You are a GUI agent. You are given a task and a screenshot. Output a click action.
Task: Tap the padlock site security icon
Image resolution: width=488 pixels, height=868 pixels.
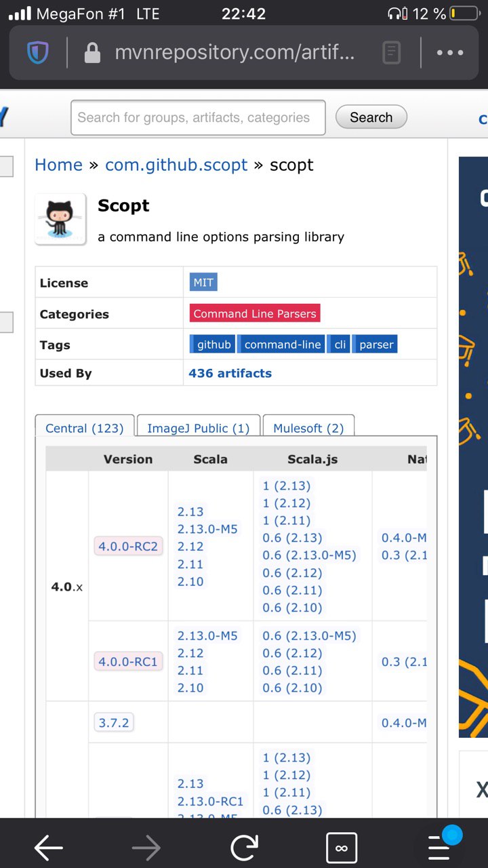tap(92, 52)
